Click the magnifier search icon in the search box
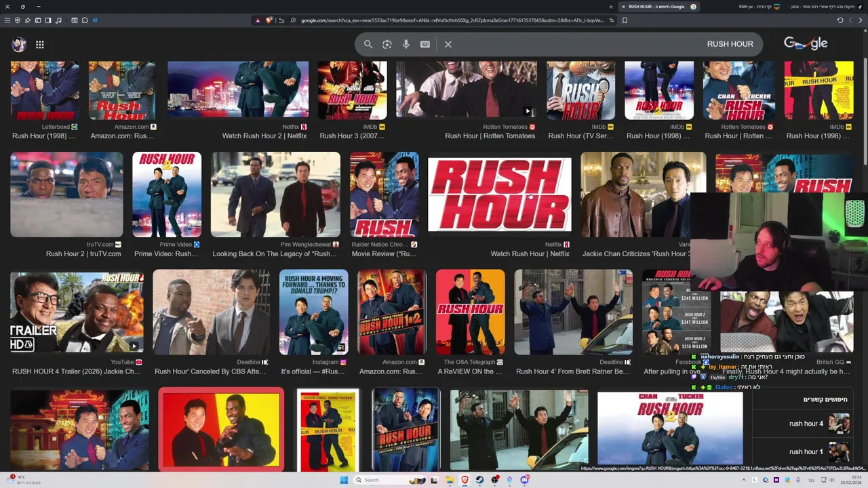Image resolution: width=868 pixels, height=488 pixels. click(x=368, y=44)
